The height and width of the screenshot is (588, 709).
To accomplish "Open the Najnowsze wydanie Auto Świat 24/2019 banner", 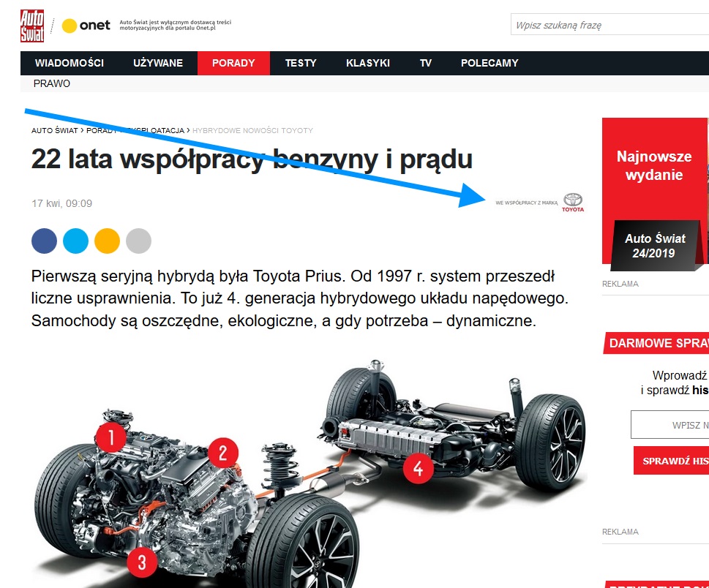I will click(655, 195).
